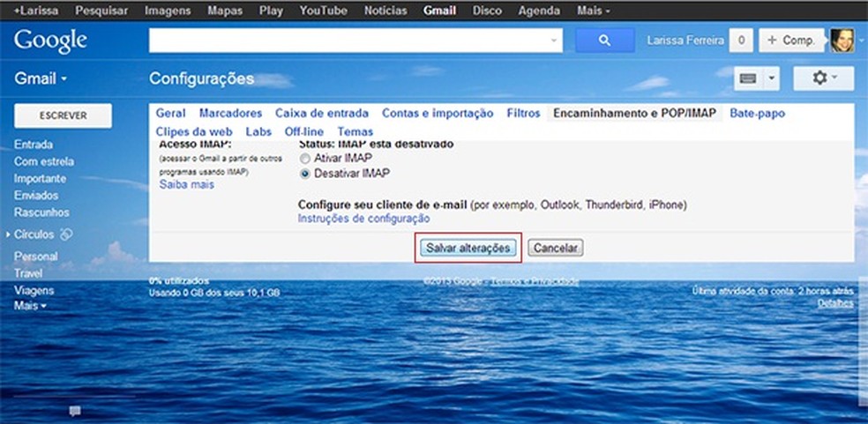Switch to the Temas tab

tap(355, 131)
